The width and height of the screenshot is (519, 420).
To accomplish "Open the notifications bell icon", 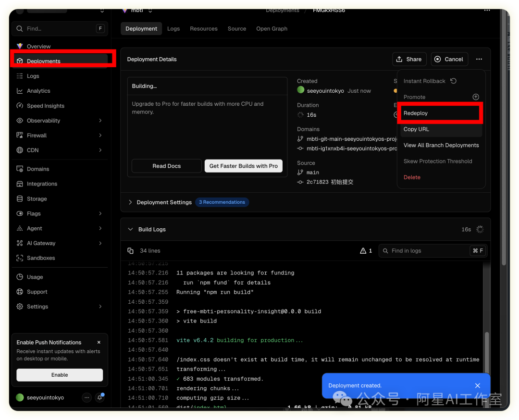I will [100, 397].
